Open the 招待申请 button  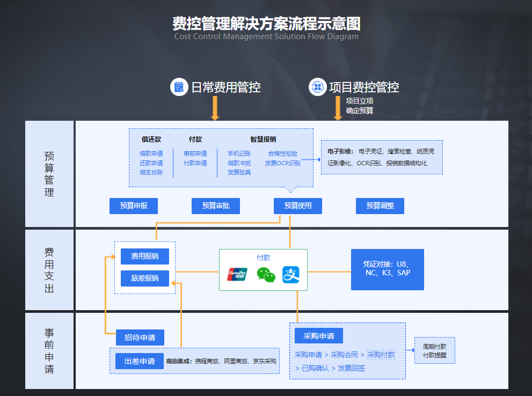tap(140, 338)
